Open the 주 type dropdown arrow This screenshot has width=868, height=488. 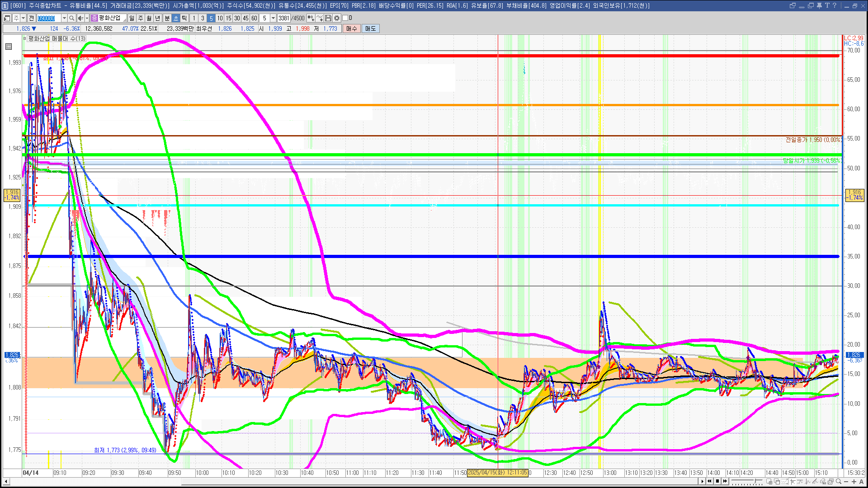pyautogui.click(x=23, y=18)
